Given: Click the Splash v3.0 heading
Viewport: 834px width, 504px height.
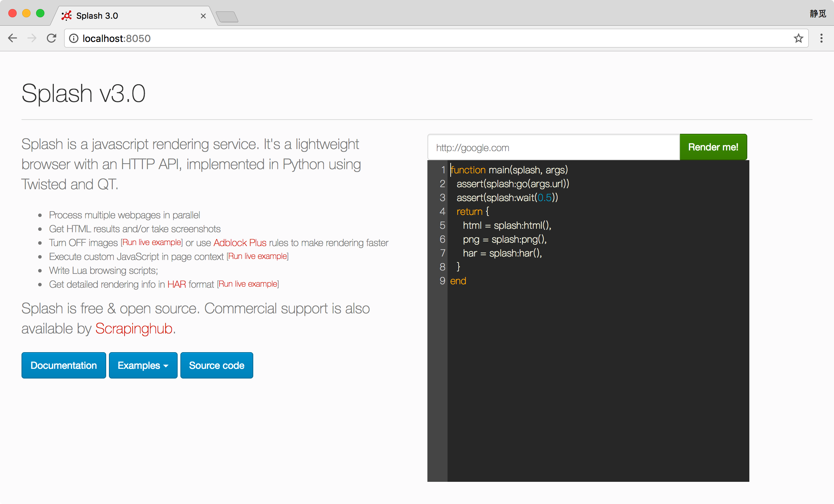Looking at the screenshot, I should click(x=84, y=93).
